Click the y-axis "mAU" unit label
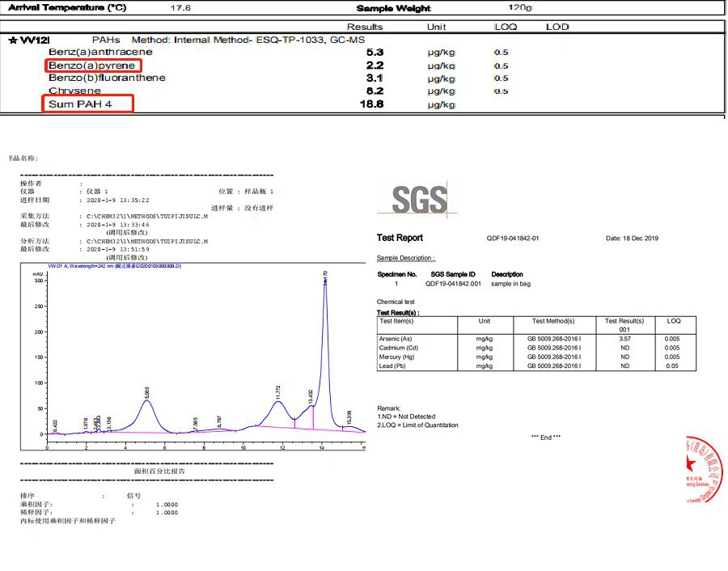This screenshot has height=571, width=728. (37, 274)
